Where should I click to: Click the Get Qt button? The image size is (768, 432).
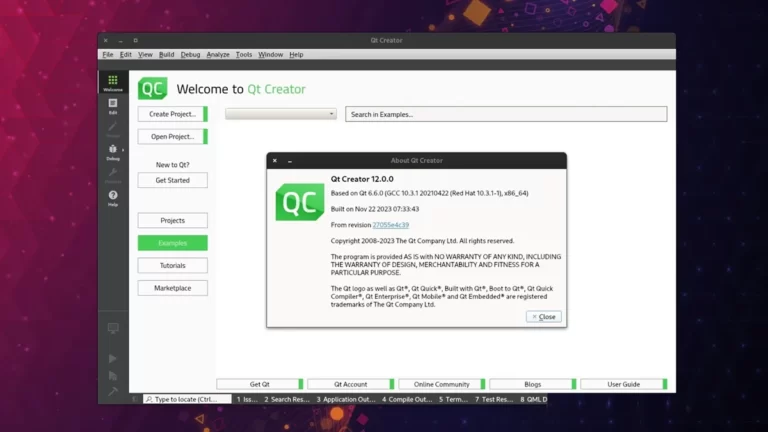(x=260, y=384)
